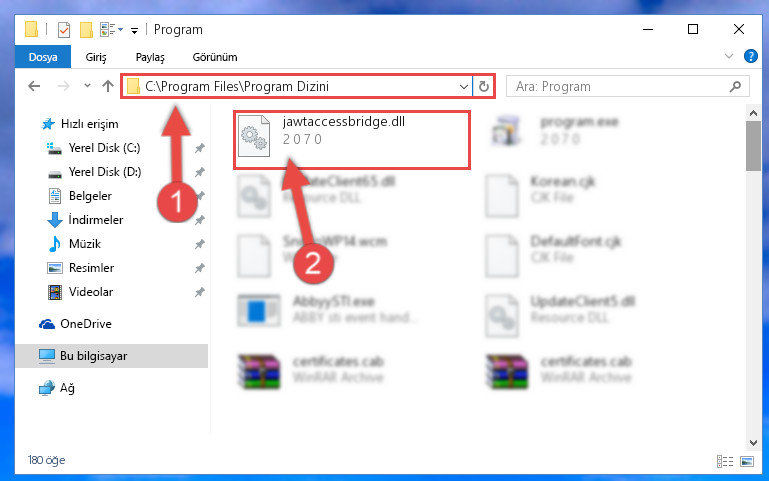
Task: Click the Properties checkmark icon in title bar
Action: click(64, 30)
